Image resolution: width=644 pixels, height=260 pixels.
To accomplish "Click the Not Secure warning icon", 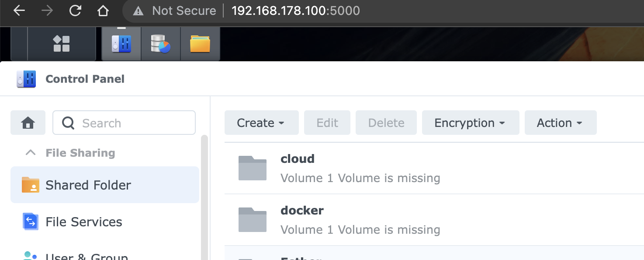I will (x=138, y=11).
